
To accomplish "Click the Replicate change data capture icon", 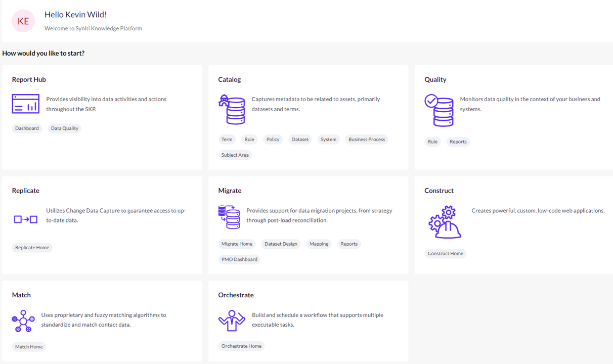I will tap(26, 219).
